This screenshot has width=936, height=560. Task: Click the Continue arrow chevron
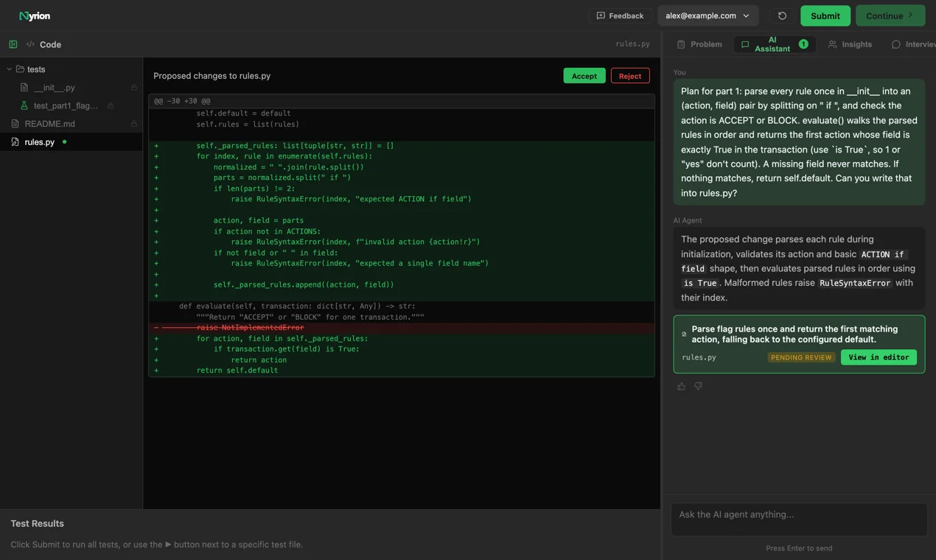(911, 15)
